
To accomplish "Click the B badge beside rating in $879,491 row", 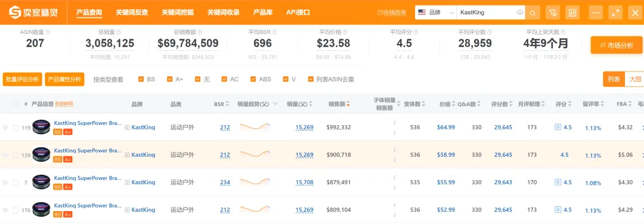I will [x=558, y=182].
